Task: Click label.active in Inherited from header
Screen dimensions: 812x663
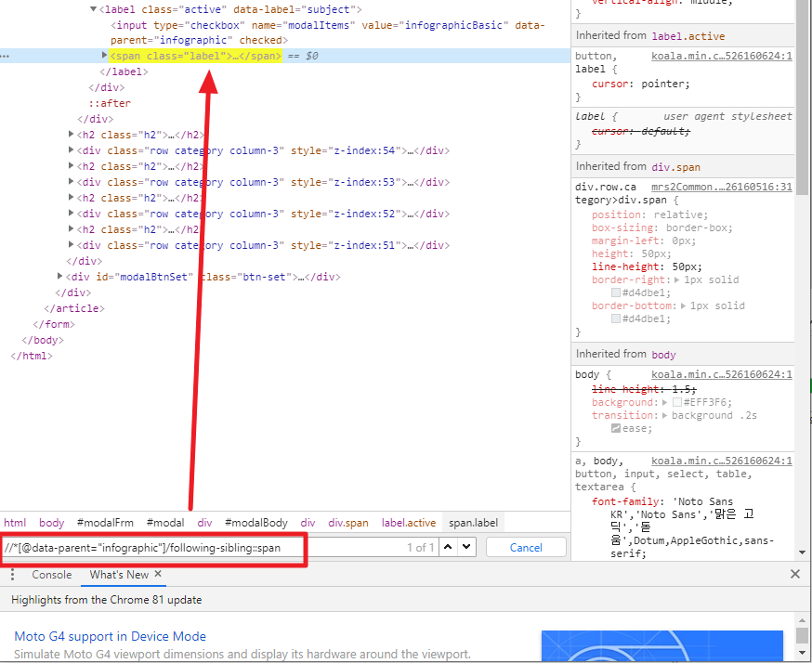Action: pyautogui.click(x=688, y=36)
